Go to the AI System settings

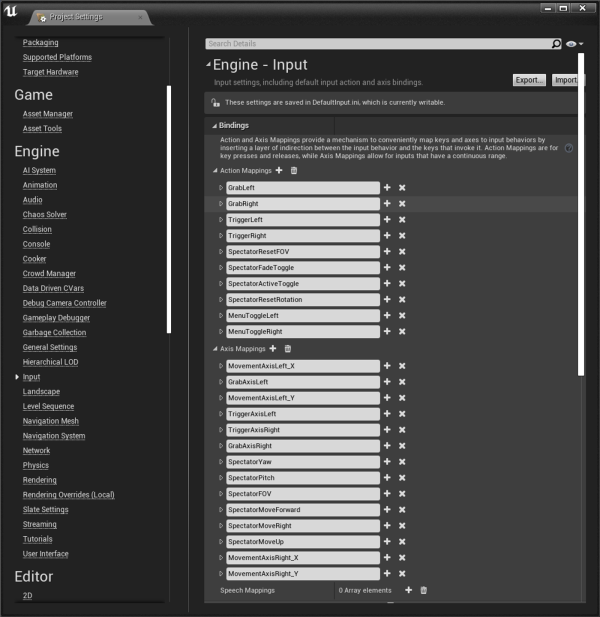(x=39, y=170)
